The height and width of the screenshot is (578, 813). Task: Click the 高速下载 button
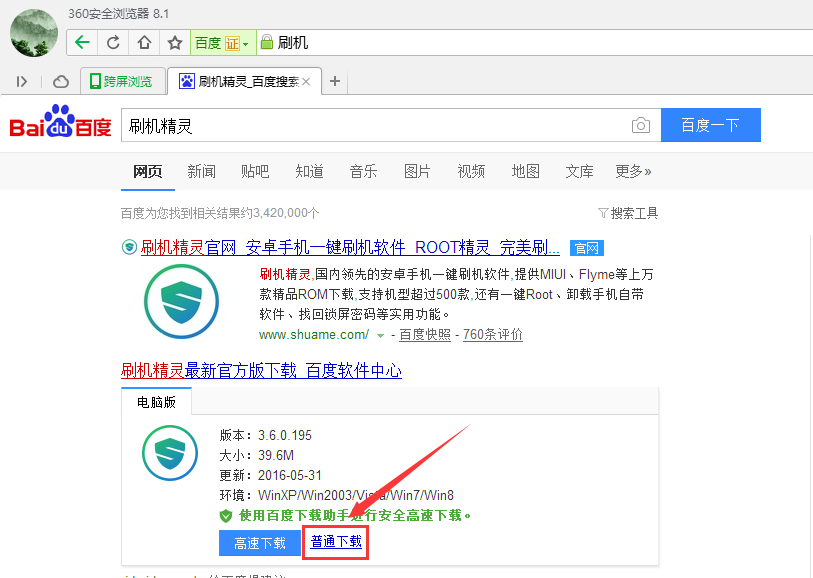[260, 543]
